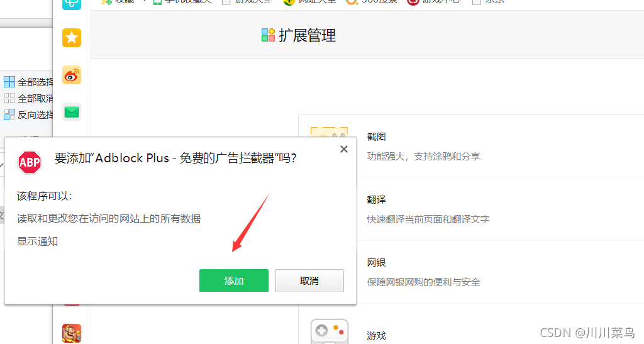Image resolution: width=644 pixels, height=344 pixels.
Task: Click the 取消 button in dialog
Action: tap(309, 280)
